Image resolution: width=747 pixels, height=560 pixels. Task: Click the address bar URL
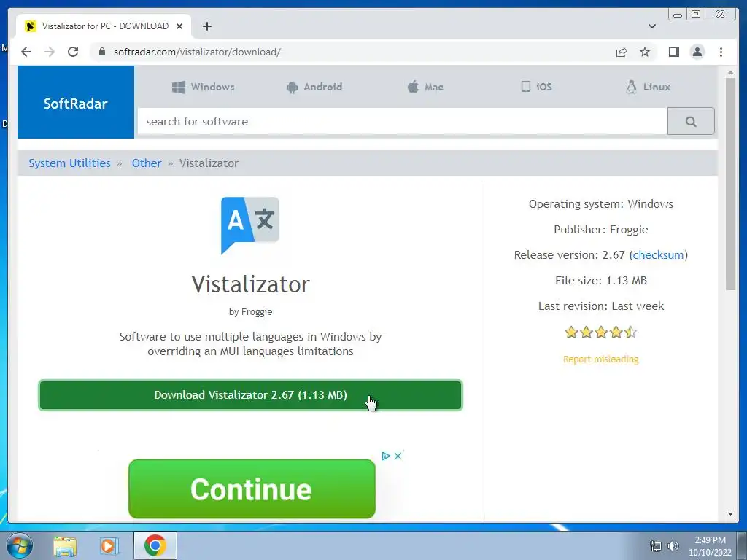197,52
